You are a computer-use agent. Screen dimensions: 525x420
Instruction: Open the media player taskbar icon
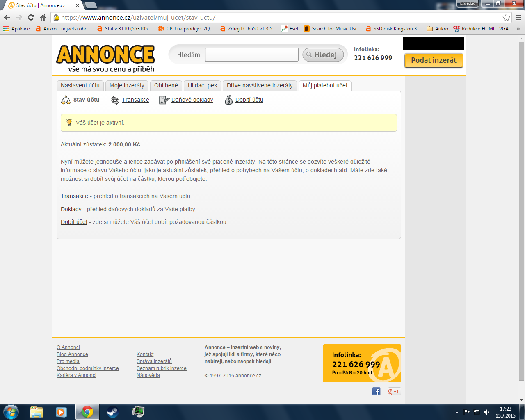click(62, 412)
